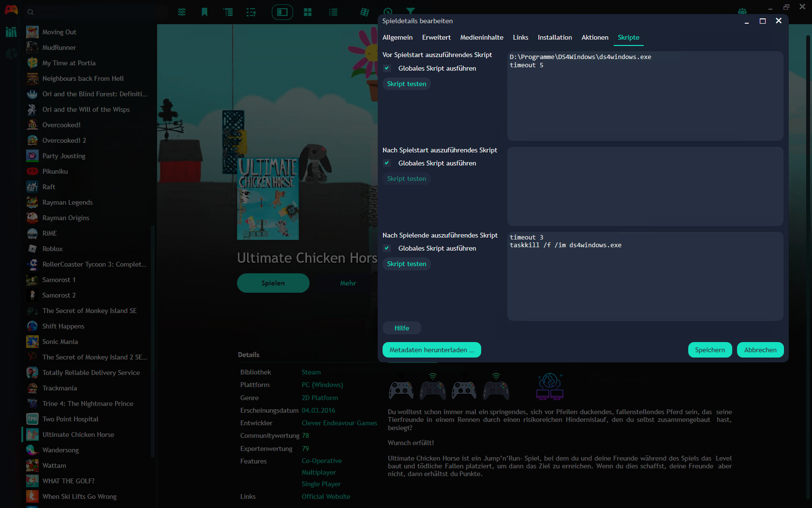The width and height of the screenshot is (812, 508).
Task: Click the Sonic Mania game icon
Action: 32,342
